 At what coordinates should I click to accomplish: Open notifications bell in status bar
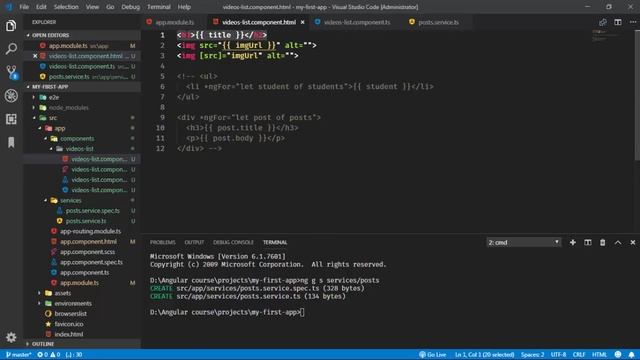pos(631,355)
